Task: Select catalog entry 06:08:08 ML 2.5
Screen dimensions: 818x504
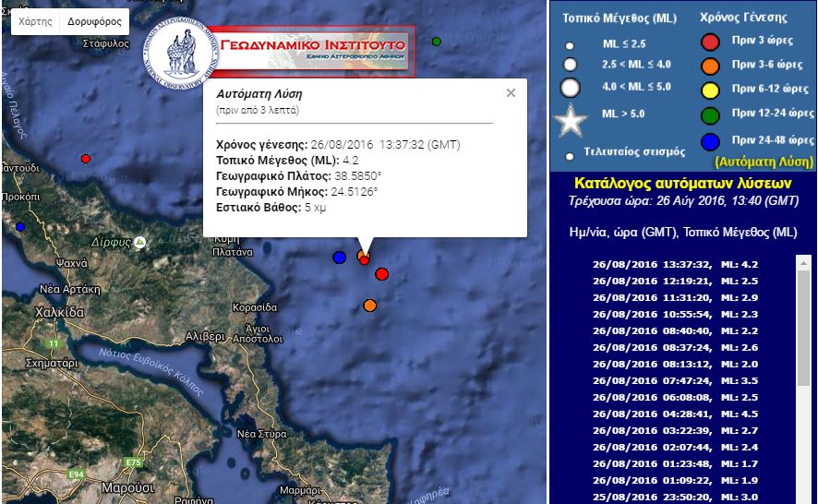Action: (x=675, y=398)
